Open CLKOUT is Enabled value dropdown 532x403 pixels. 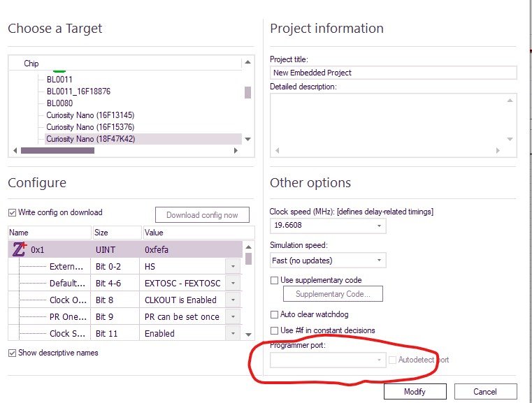233,300
